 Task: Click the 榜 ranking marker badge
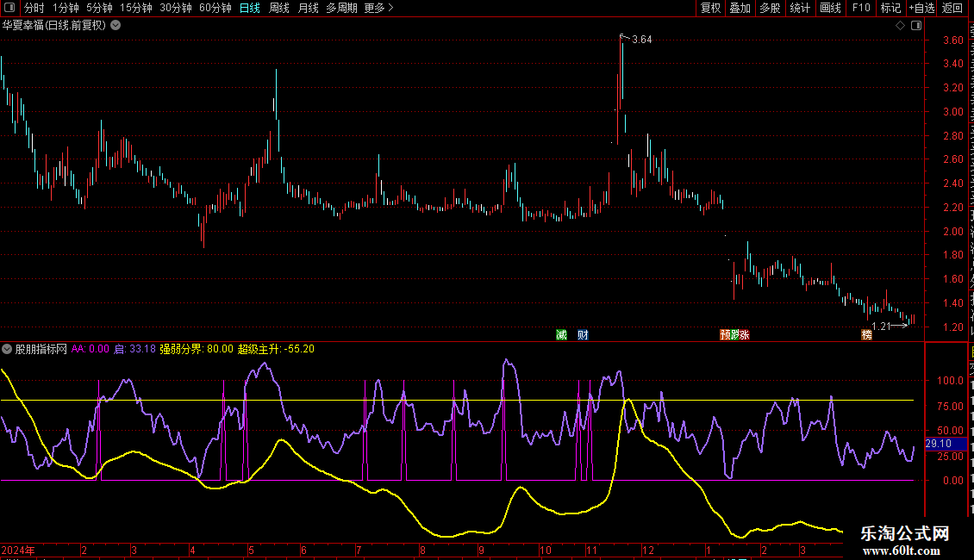[866, 335]
